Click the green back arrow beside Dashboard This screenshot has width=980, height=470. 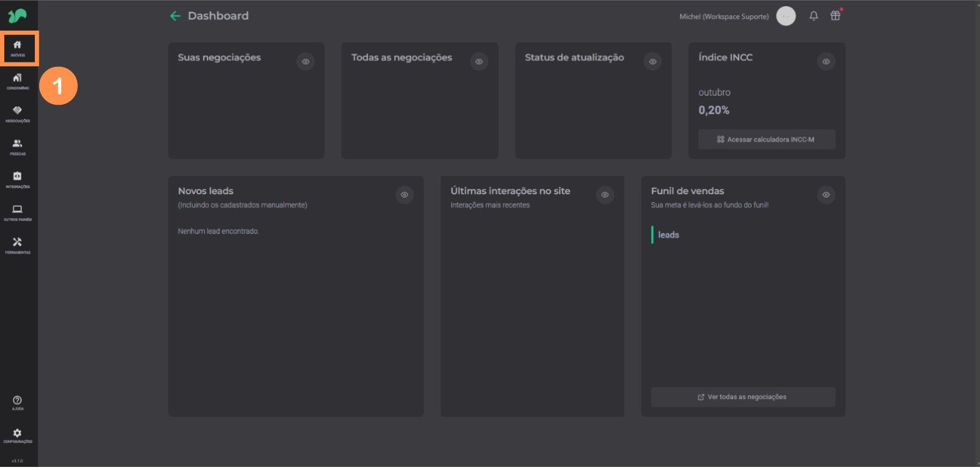(175, 16)
